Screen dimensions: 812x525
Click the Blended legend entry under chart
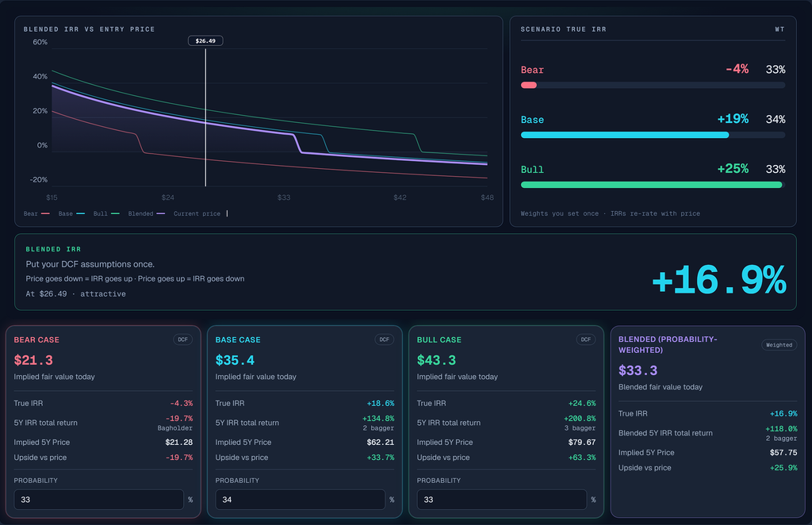147,213
